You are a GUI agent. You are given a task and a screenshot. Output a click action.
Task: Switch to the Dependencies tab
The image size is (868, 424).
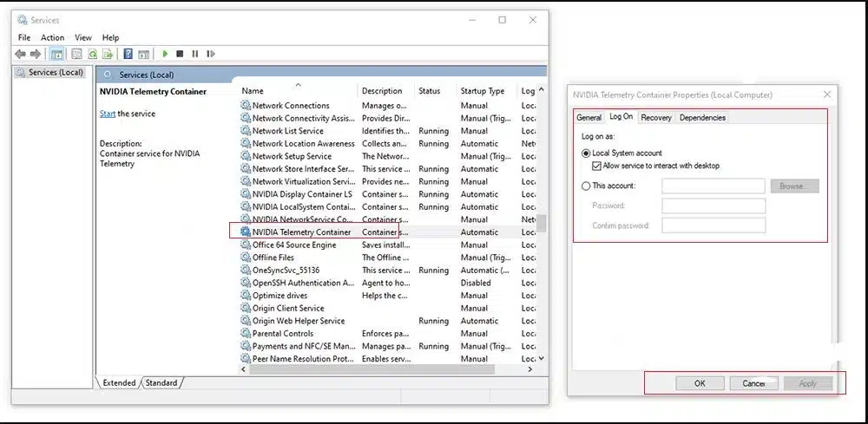pyautogui.click(x=702, y=118)
